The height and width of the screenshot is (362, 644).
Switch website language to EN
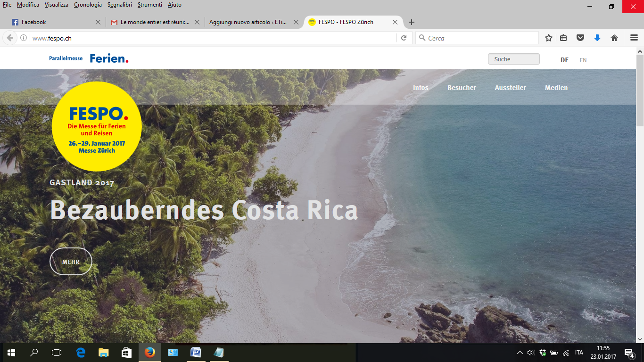[583, 60]
